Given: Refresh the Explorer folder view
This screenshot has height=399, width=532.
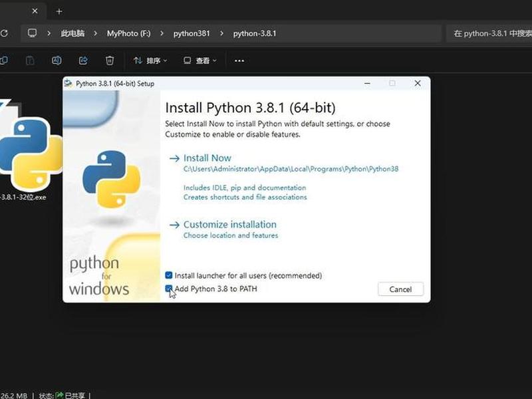Looking at the screenshot, I should [x=4, y=33].
